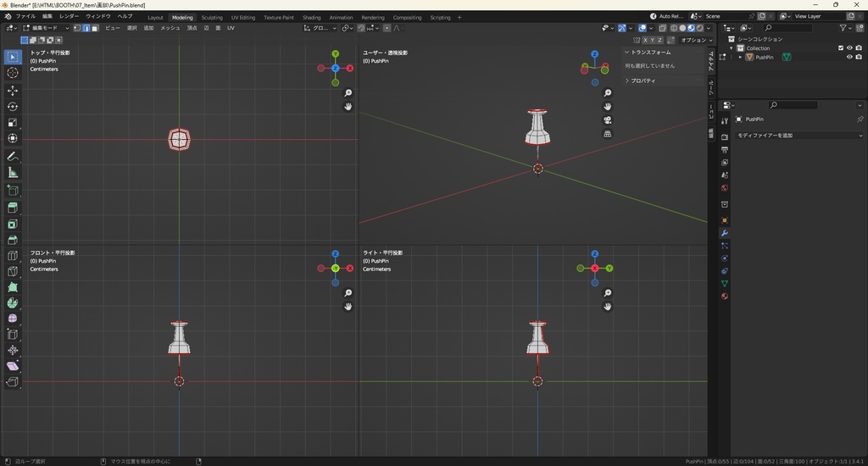The image size is (868, 466).
Task: Open the ファイル menu
Action: click(25, 17)
